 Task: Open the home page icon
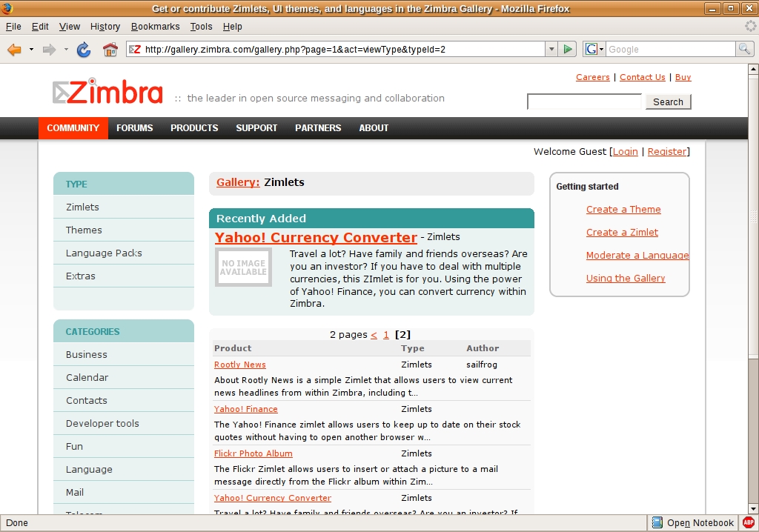click(110, 49)
